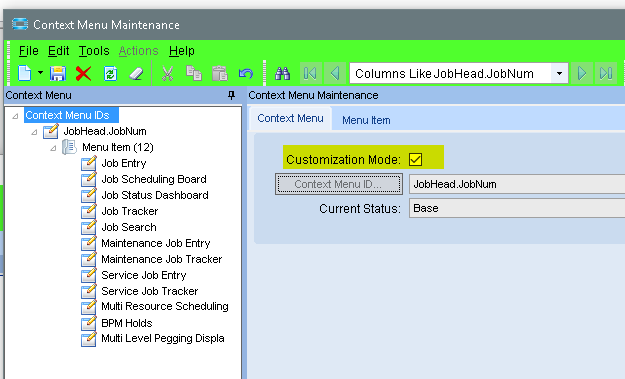Click the JobHead.JobNum context menu ID field

(517, 184)
